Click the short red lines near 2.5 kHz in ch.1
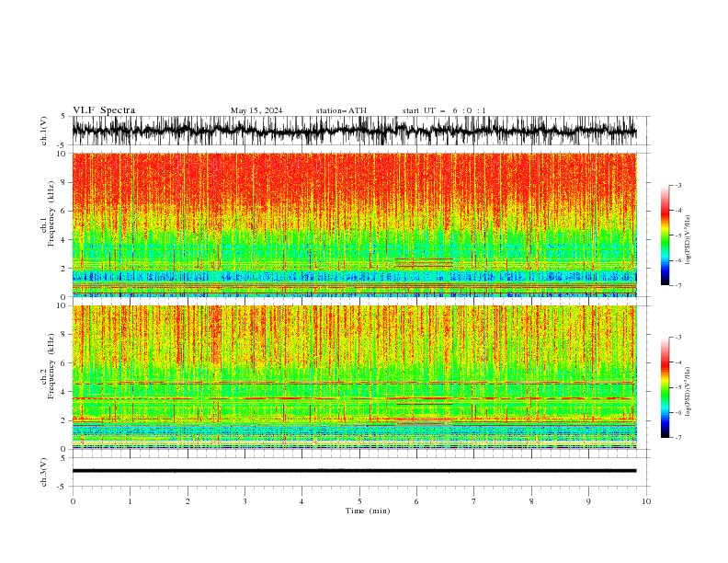 (424, 262)
